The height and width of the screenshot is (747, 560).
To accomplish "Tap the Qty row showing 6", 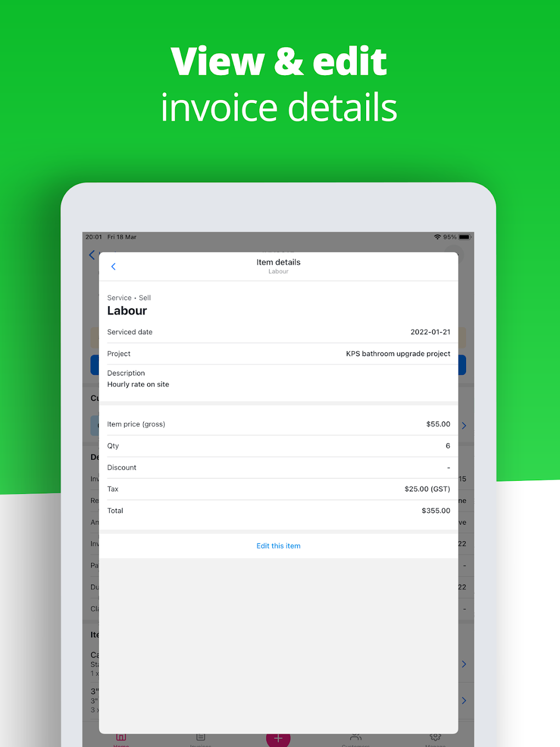I will click(x=278, y=446).
